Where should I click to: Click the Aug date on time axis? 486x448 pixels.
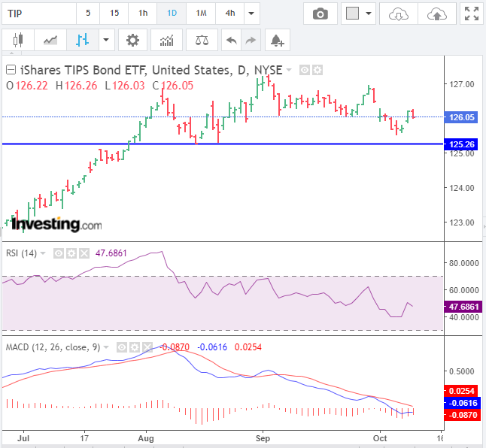click(x=146, y=438)
